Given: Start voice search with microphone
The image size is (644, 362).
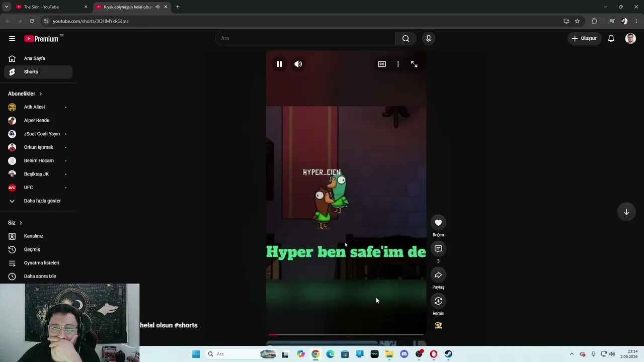Looking at the screenshot, I should point(429,38).
